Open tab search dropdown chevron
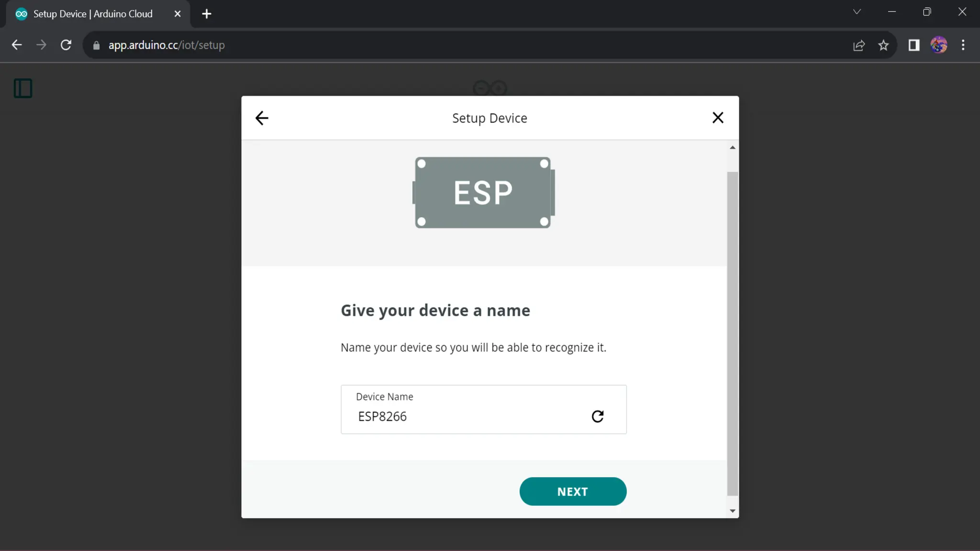Screen dimensions: 980x551 click(857, 12)
